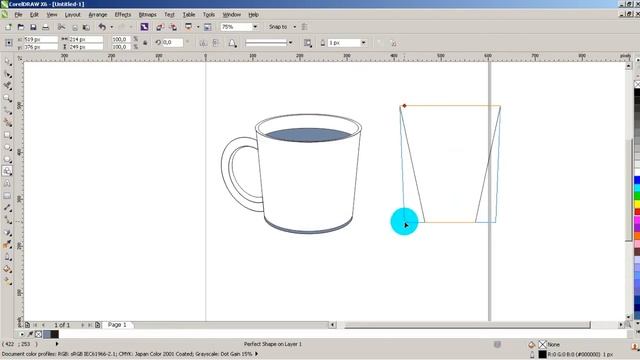The height and width of the screenshot is (360, 640).
Task: Click Mirror horizontally icon
Action: tap(203, 43)
